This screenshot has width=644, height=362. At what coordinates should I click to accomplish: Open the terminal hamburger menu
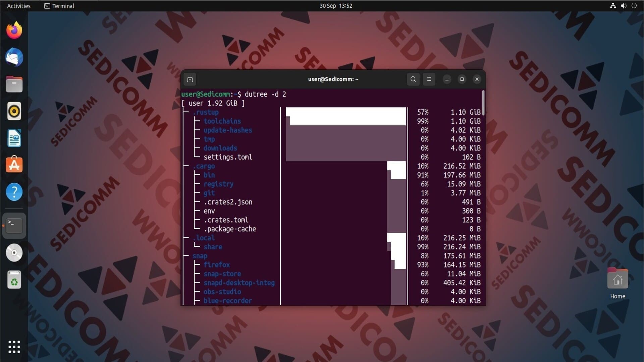(429, 79)
